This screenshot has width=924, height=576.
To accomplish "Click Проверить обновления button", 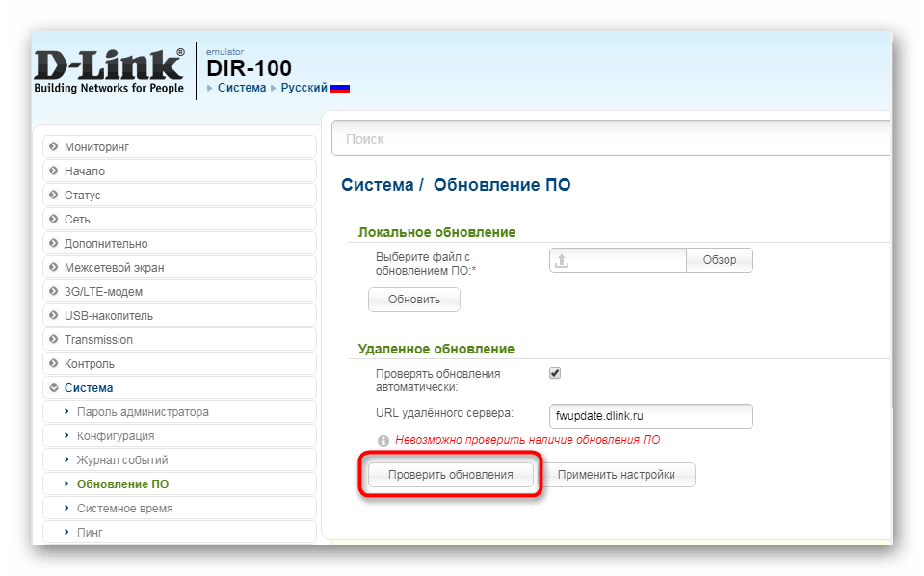I will point(451,475).
